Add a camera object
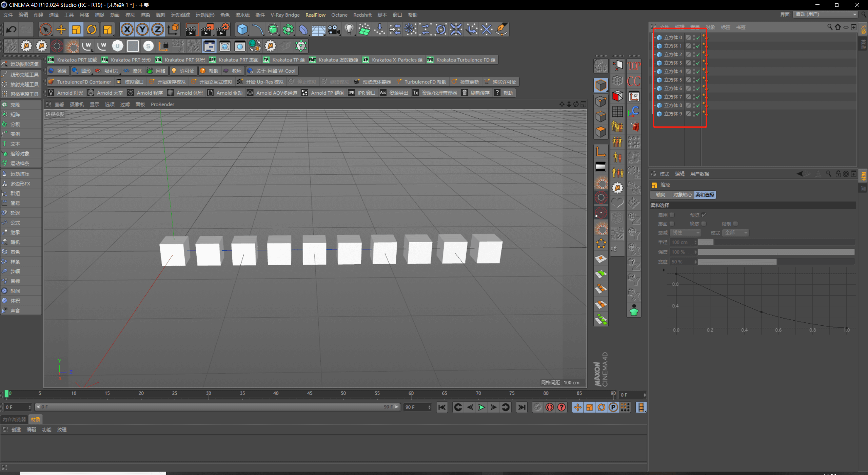868x475 pixels. [334, 30]
